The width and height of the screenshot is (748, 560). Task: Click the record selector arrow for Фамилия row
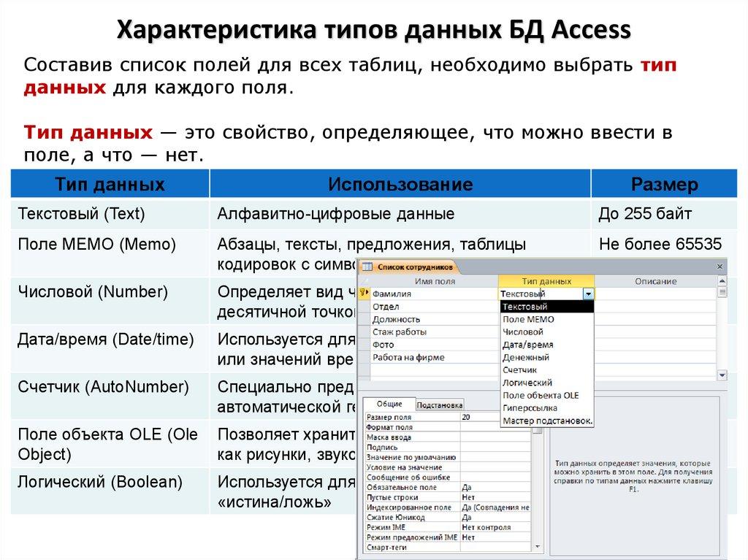pos(367,291)
